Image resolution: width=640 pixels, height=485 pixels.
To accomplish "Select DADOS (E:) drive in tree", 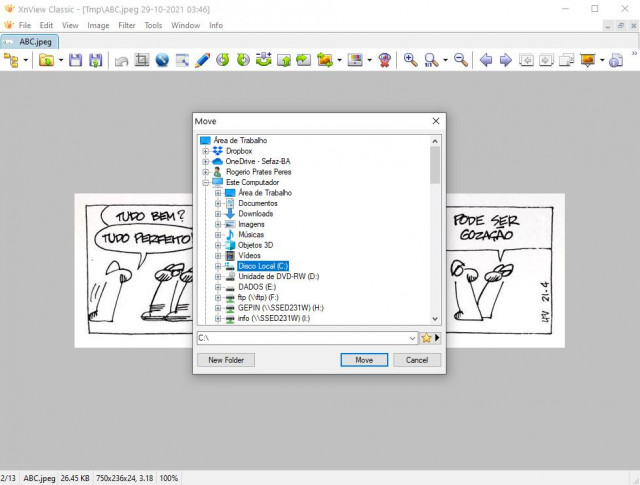I will coord(257,287).
